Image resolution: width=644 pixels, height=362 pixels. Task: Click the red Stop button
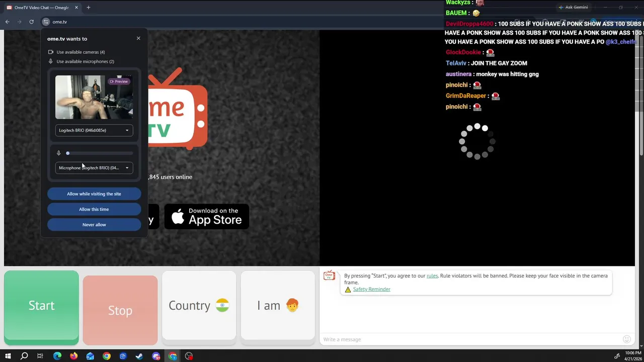tap(120, 310)
